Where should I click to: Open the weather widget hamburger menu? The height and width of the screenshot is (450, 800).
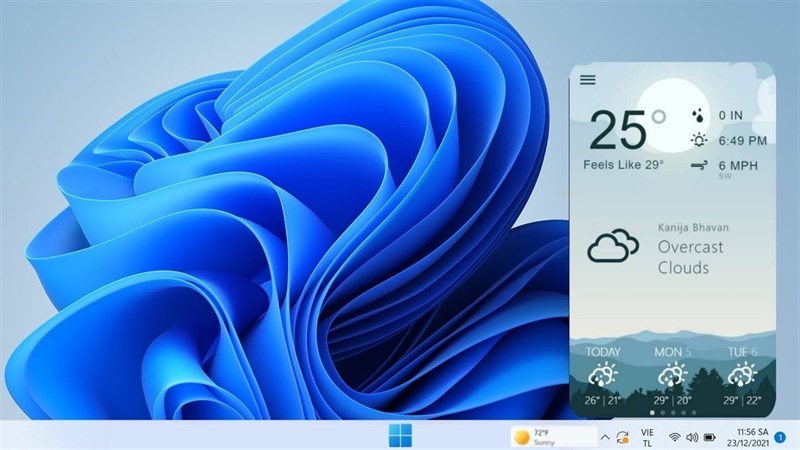tap(588, 80)
